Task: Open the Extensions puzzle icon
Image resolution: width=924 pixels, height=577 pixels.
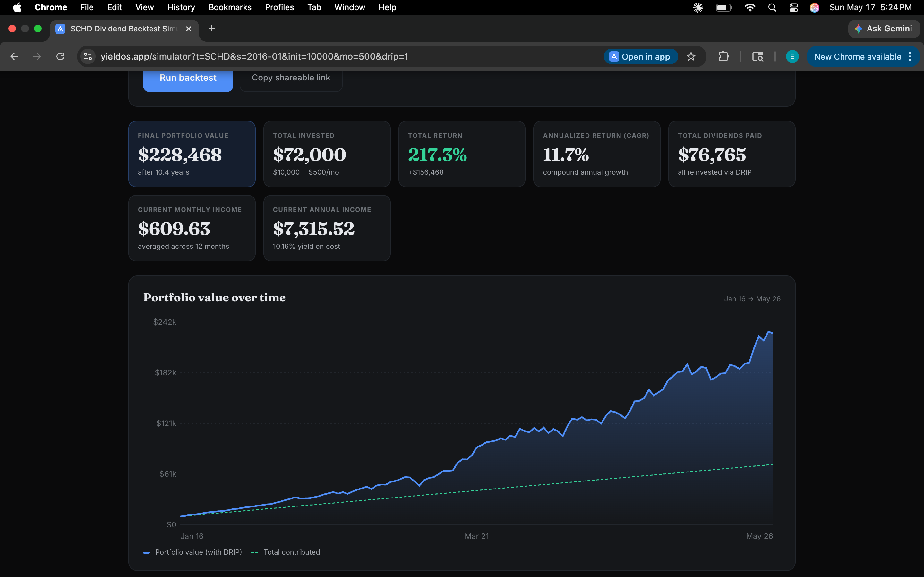Action: [723, 56]
